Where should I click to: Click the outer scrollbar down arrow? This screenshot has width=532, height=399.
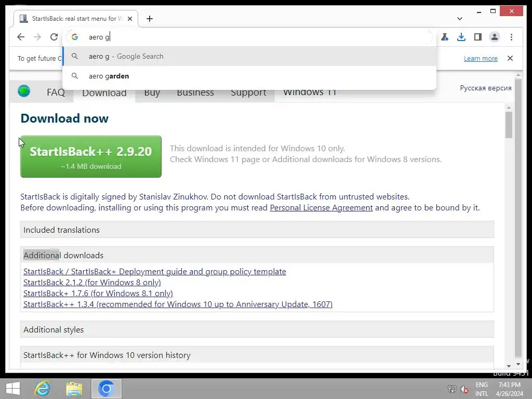[x=518, y=364]
